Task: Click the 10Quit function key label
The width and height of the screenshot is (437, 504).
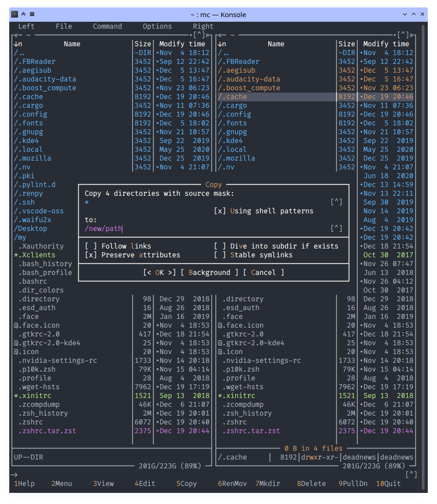Action: point(388,484)
